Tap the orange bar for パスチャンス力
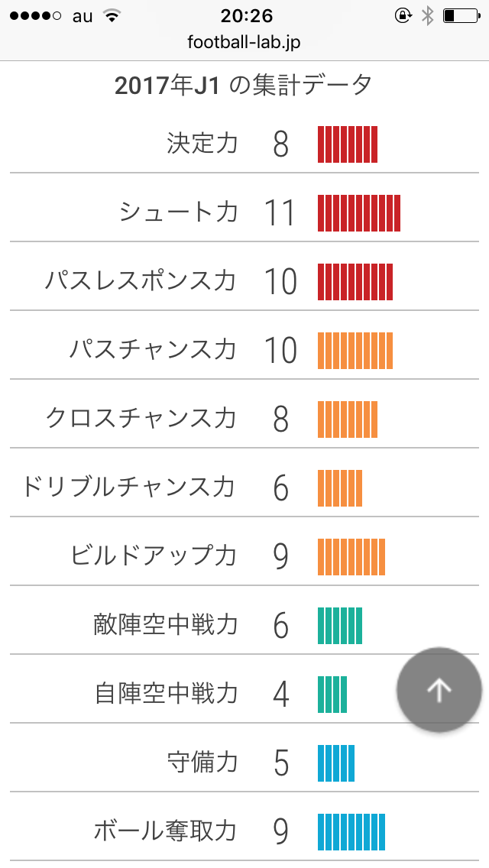The width and height of the screenshot is (489, 868). click(355, 350)
